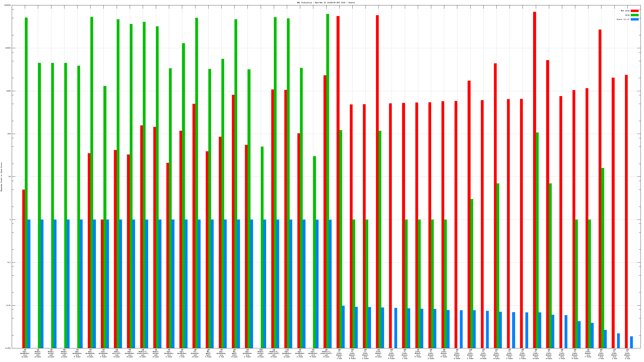Click the 100000 y-axis tick label
The image size is (644, 362).
pyautogui.click(x=7, y=5)
